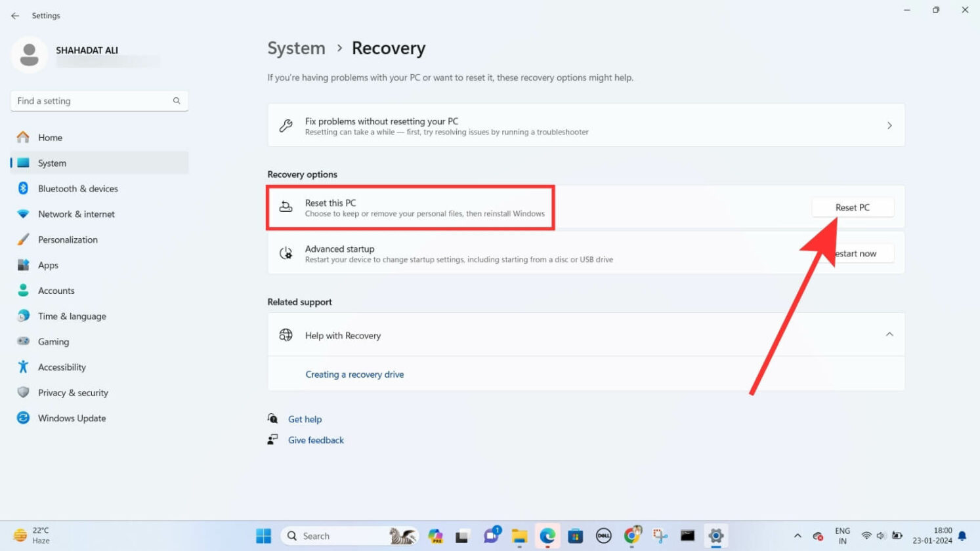Click the Reset this PC icon
The height and width of the screenshot is (551, 980).
pyautogui.click(x=286, y=206)
